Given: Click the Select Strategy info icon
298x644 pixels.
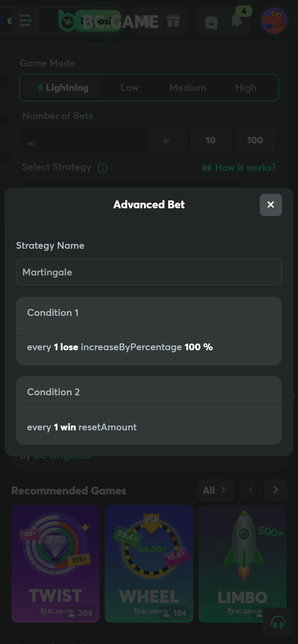Looking at the screenshot, I should coord(103,168).
